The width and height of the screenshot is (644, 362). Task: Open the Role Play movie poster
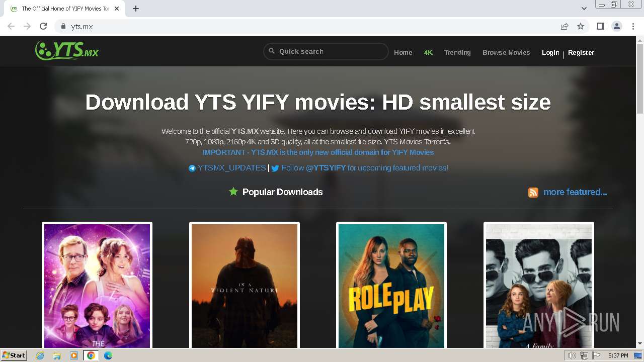pos(391,286)
